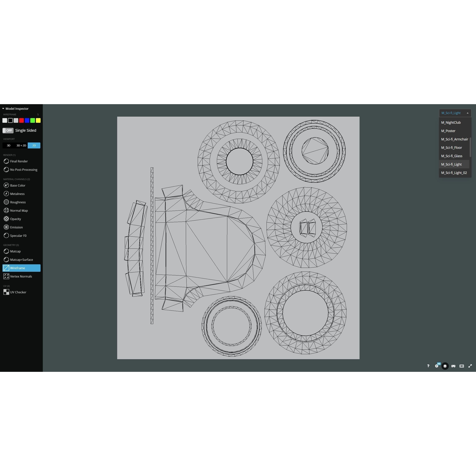476x476 pixels.
Task: Click the Opacity channel icon
Action: click(x=6, y=219)
